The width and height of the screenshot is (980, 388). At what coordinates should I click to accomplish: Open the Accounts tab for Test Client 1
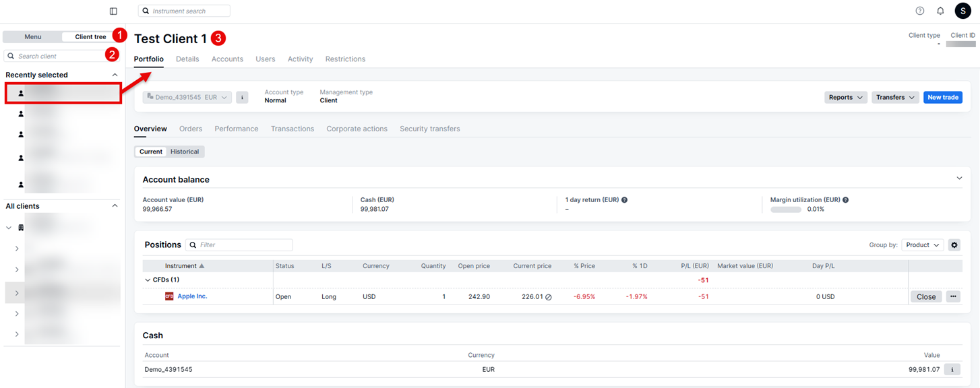pos(227,59)
